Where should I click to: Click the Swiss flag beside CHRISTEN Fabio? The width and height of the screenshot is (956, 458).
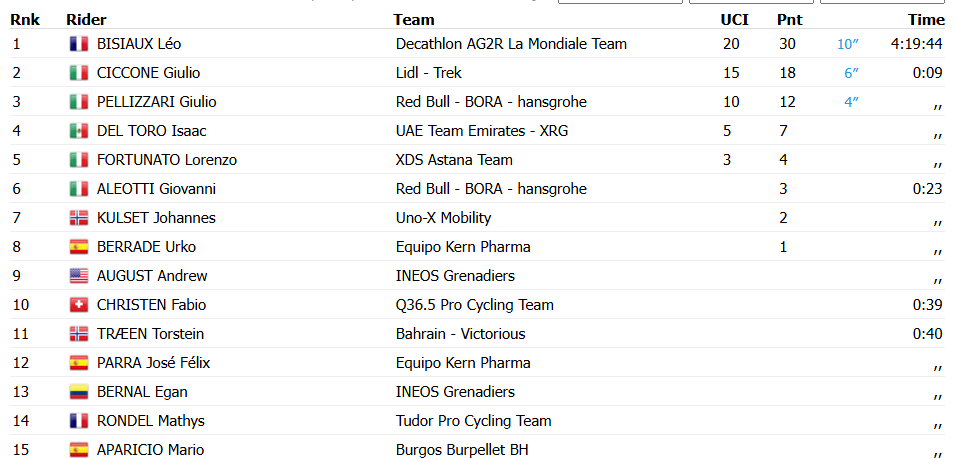(78, 305)
